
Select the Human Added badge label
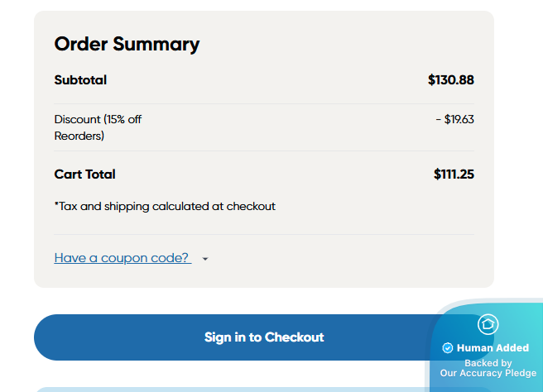(493, 348)
